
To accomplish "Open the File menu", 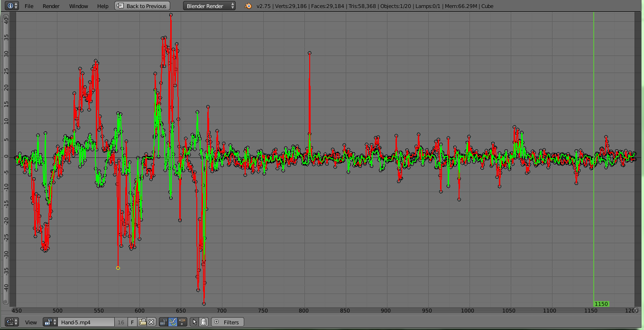I will (29, 6).
